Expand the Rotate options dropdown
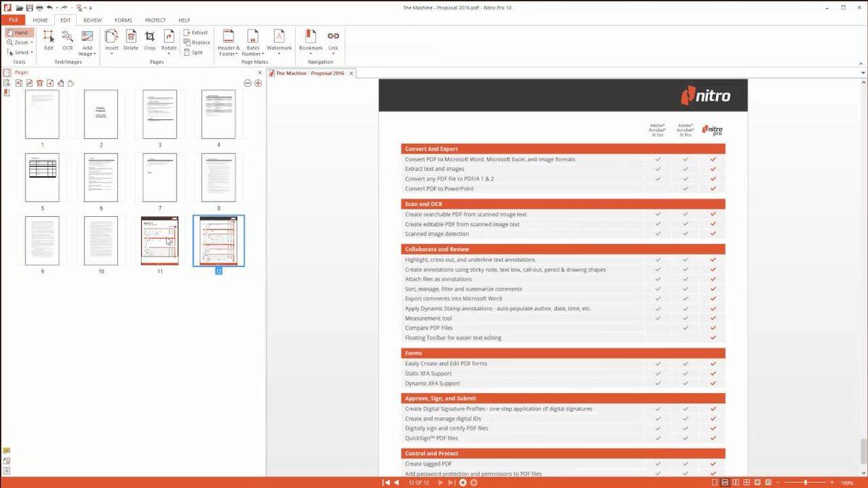The height and width of the screenshot is (488, 868). 169,52
